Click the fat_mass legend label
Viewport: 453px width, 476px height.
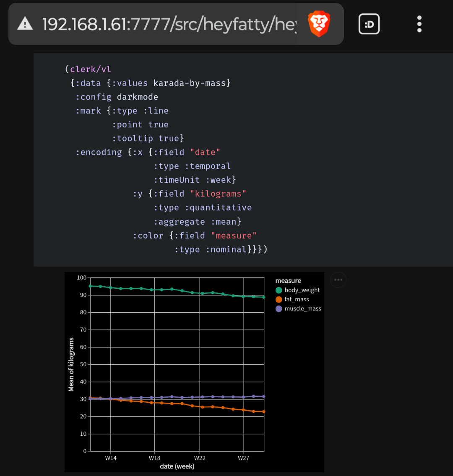[x=297, y=299]
